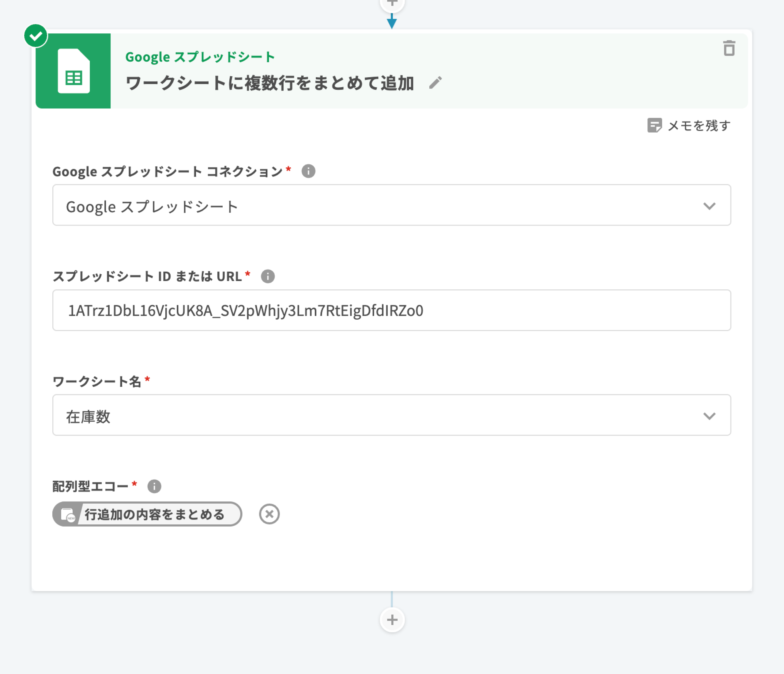Viewport: 784px width, 674px height.
Task: Expand the ワークシート名 dropdown showing 在庫数
Action: coord(379,415)
